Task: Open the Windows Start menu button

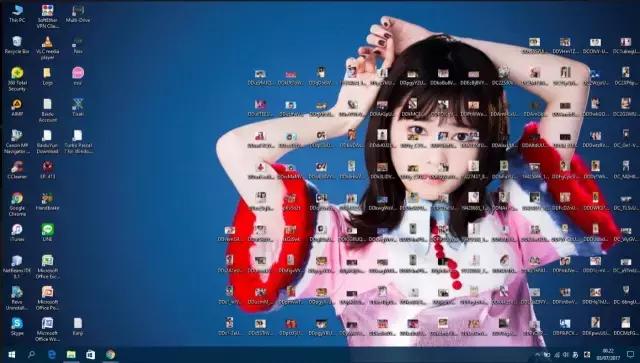Action: pyautogui.click(x=11, y=354)
